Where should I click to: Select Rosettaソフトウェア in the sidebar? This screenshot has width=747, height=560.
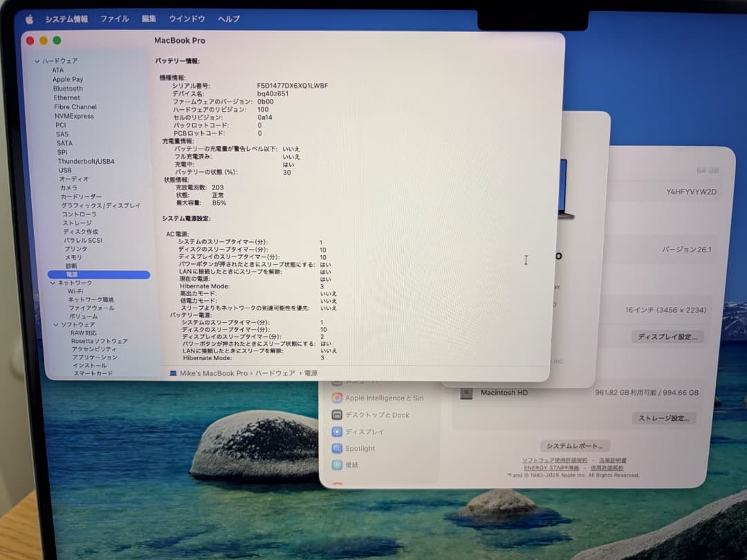[x=99, y=341]
